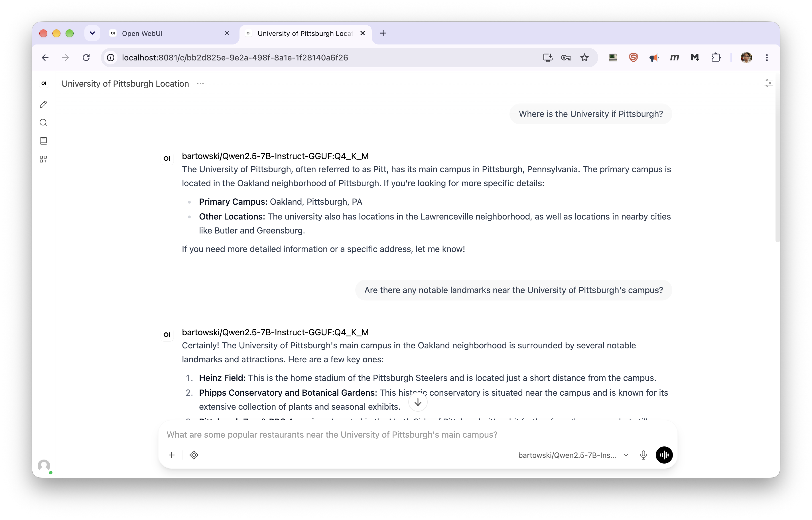This screenshot has height=520, width=812.
Task: Open the browser profile avatar
Action: coord(746,58)
